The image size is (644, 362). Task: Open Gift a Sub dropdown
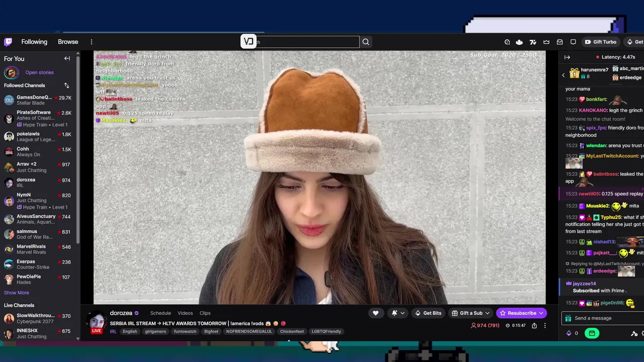click(x=470, y=313)
